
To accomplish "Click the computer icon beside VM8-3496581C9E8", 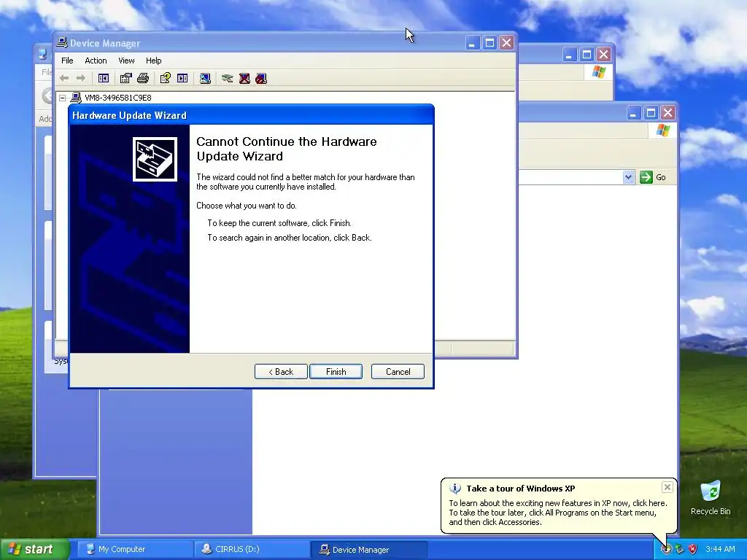I will [76, 98].
